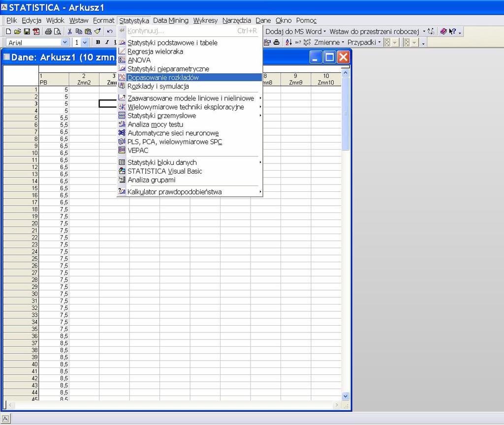This screenshot has width=504, height=425.
Task: Open the Przypadki dropdown button
Action: (364, 42)
